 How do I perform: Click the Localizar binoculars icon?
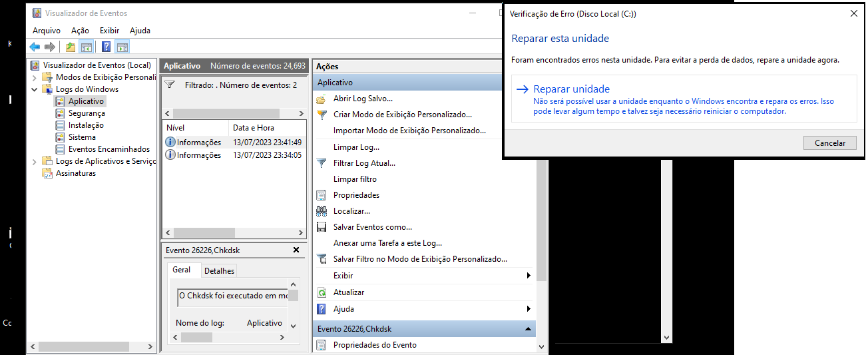point(322,211)
